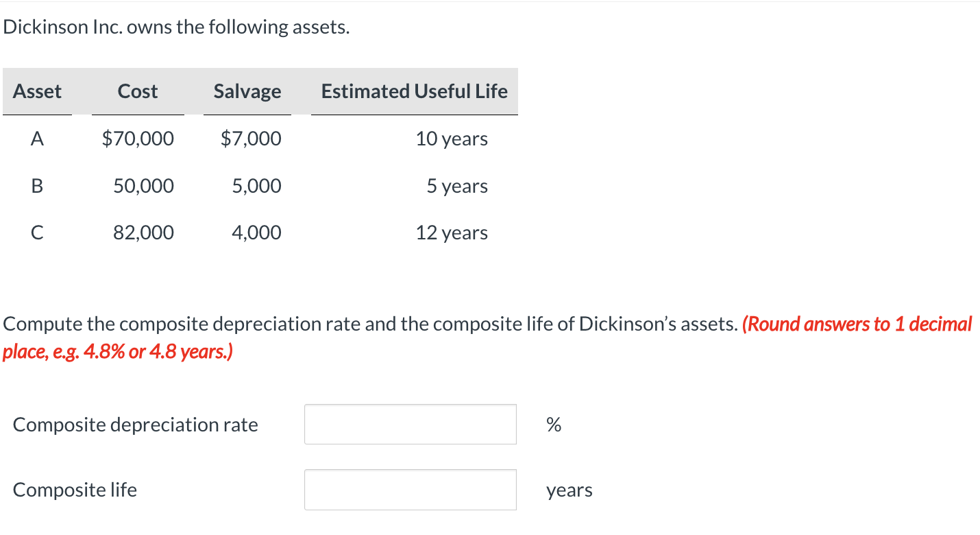Click Asset C row label
Image resolution: width=980 pixels, height=535 pixels.
[36, 232]
